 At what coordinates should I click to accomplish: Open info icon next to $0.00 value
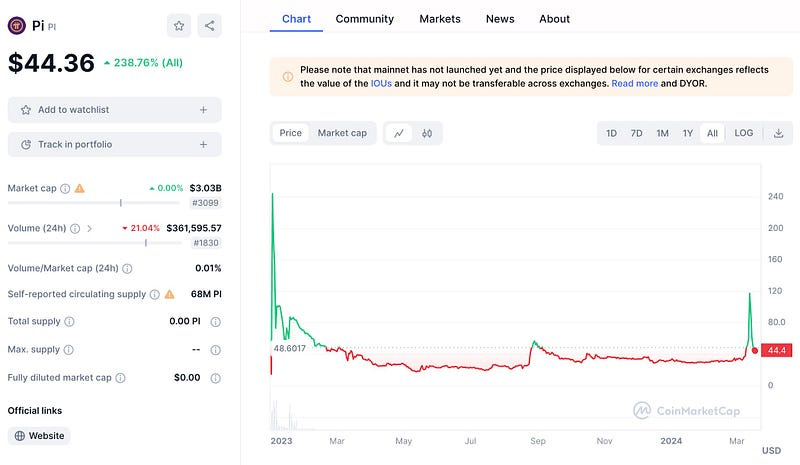(216, 378)
